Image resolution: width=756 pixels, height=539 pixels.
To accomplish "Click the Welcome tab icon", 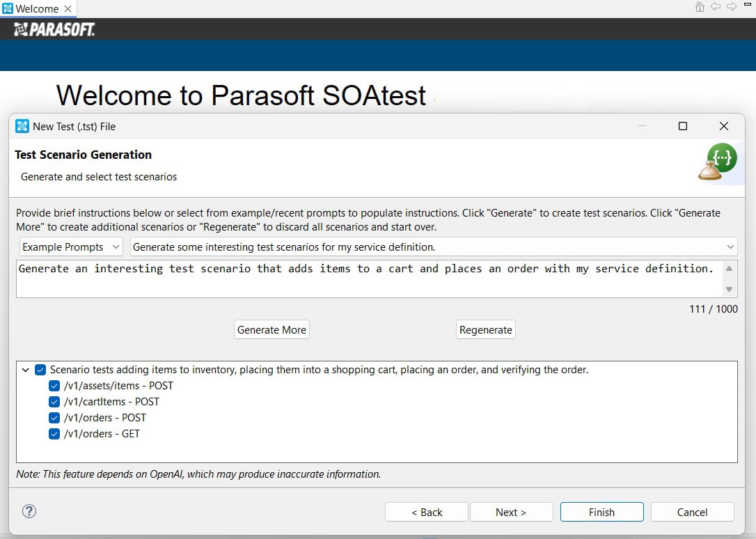I will tap(8, 8).
